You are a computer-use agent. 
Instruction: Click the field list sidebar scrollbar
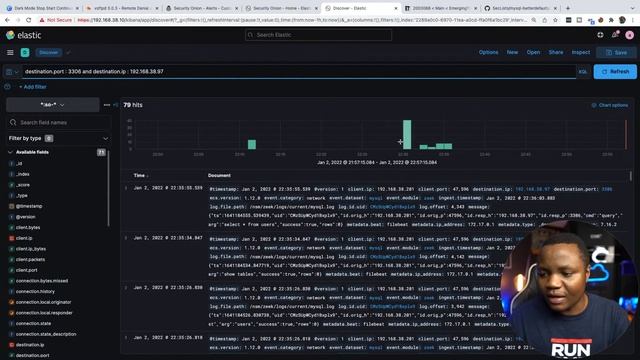click(x=109, y=188)
